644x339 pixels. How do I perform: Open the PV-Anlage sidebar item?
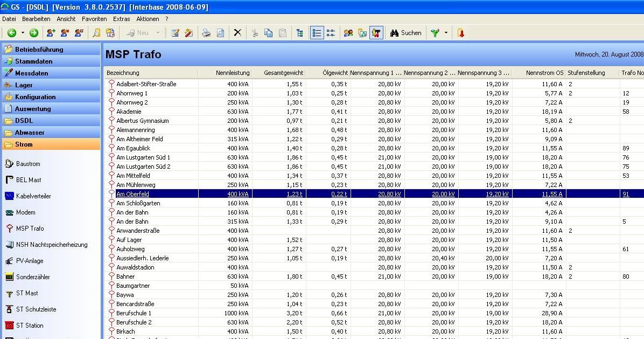click(x=30, y=261)
